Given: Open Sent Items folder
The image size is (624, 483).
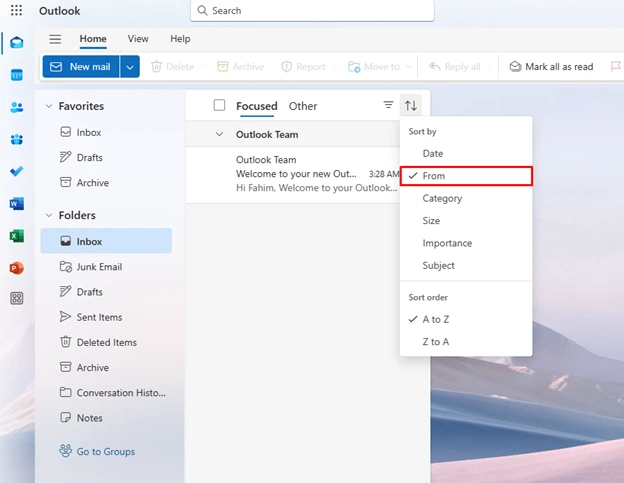Looking at the screenshot, I should coord(106,317).
